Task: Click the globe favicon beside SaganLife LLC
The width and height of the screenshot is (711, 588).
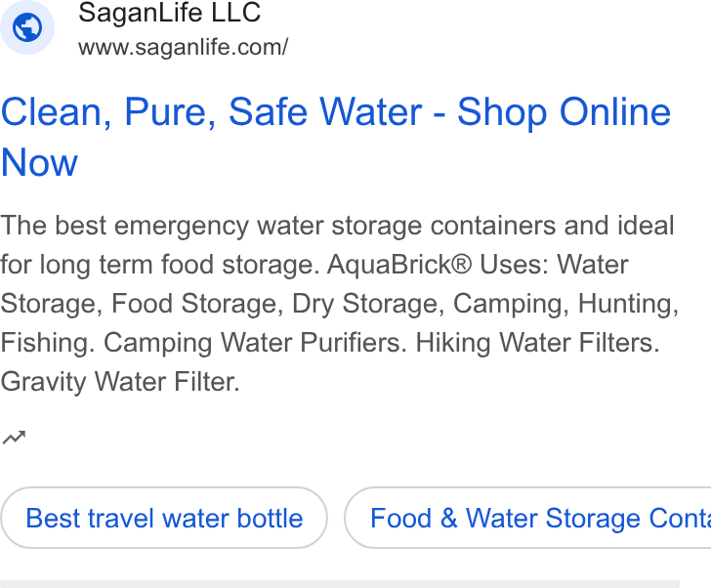Action: 27,27
